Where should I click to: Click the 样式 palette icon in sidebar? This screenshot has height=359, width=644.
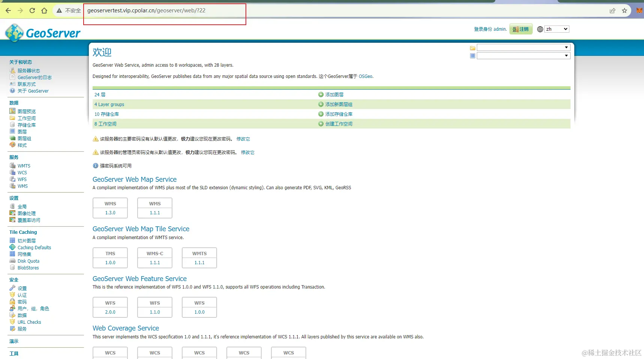coord(12,145)
